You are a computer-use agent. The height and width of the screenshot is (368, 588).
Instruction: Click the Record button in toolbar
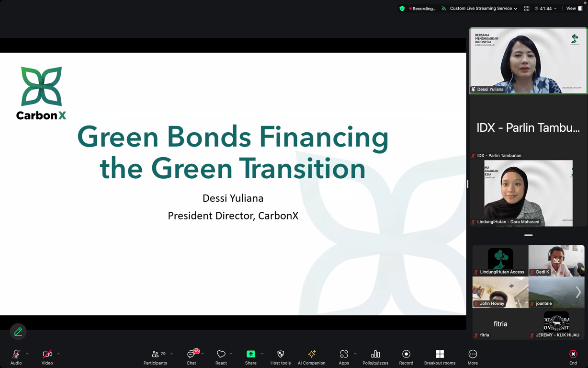point(406,357)
